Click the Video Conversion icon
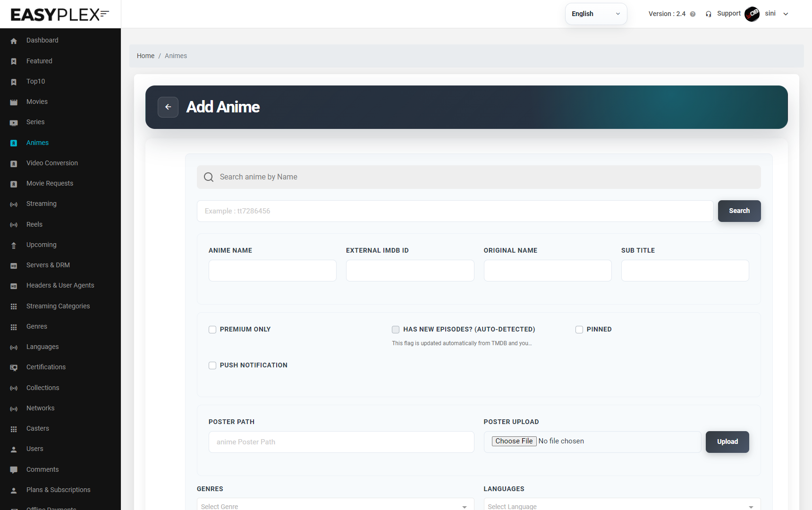 (x=14, y=163)
